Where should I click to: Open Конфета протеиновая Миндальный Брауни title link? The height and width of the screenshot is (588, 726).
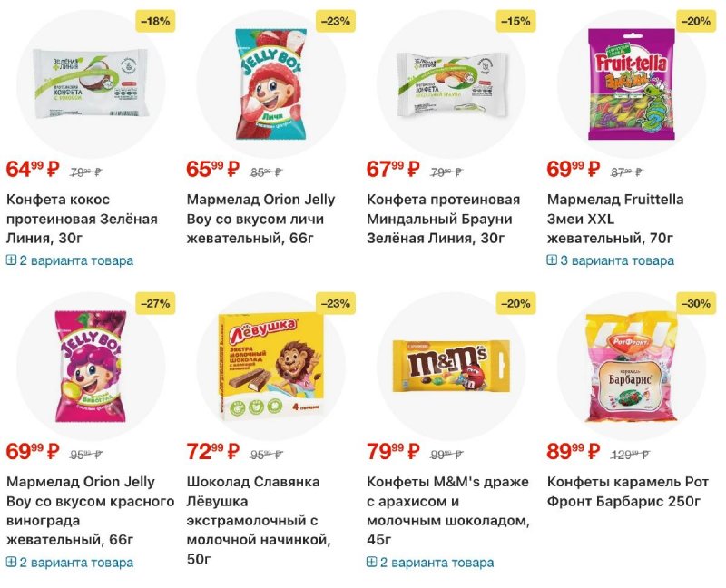[x=443, y=219]
